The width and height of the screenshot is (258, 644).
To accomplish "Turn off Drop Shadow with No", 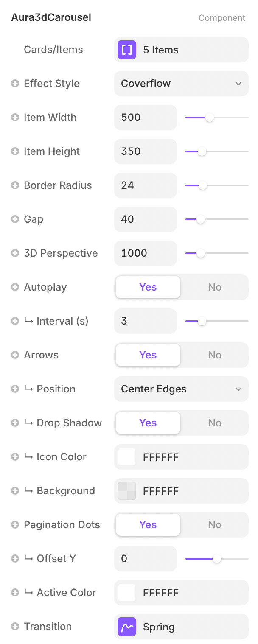I will coord(214,423).
